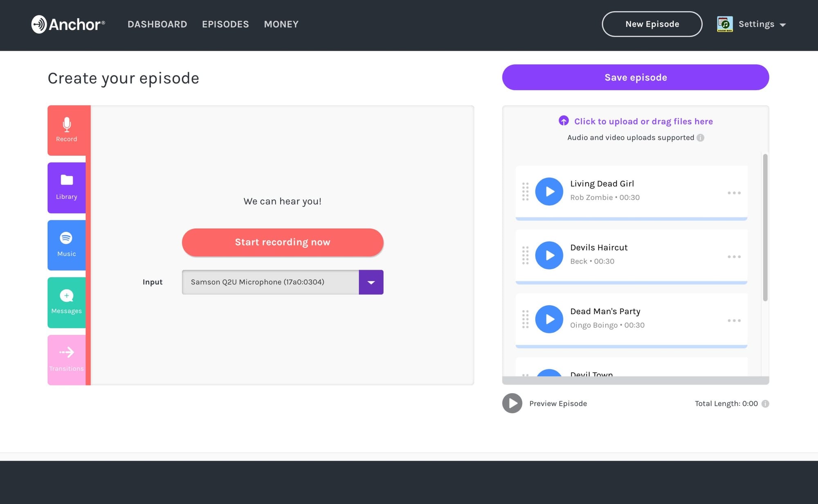Image resolution: width=818 pixels, height=504 pixels.
Task: Open the Library folder panel
Action: (67, 187)
